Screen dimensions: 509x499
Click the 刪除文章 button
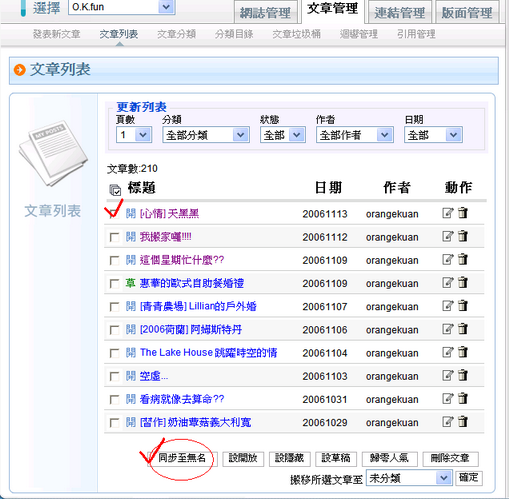click(450, 458)
